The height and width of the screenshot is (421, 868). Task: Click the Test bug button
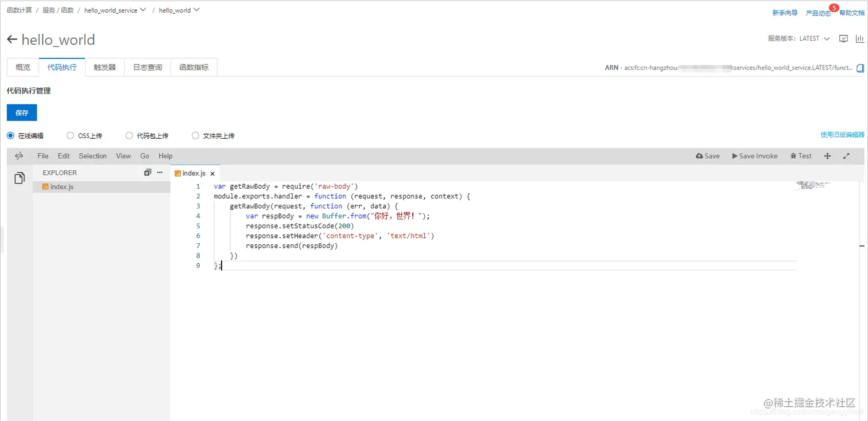801,156
